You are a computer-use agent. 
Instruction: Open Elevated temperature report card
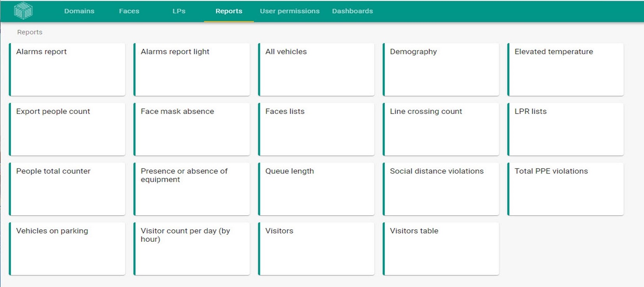click(x=566, y=69)
